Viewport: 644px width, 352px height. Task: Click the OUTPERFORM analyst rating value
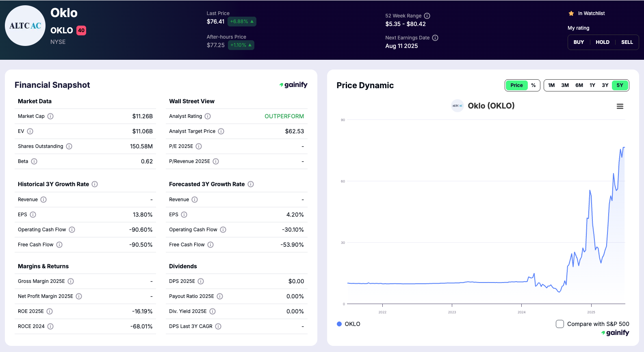[284, 116]
